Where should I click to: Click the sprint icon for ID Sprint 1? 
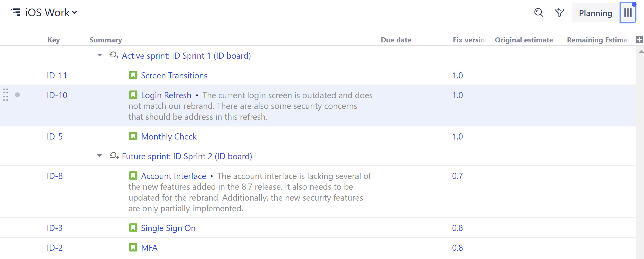point(114,55)
